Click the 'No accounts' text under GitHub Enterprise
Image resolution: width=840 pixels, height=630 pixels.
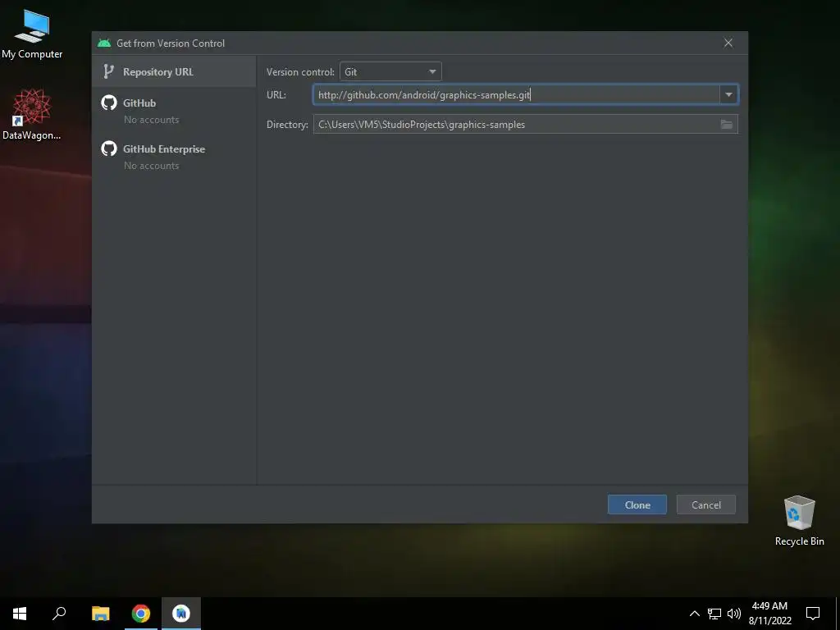tap(151, 166)
